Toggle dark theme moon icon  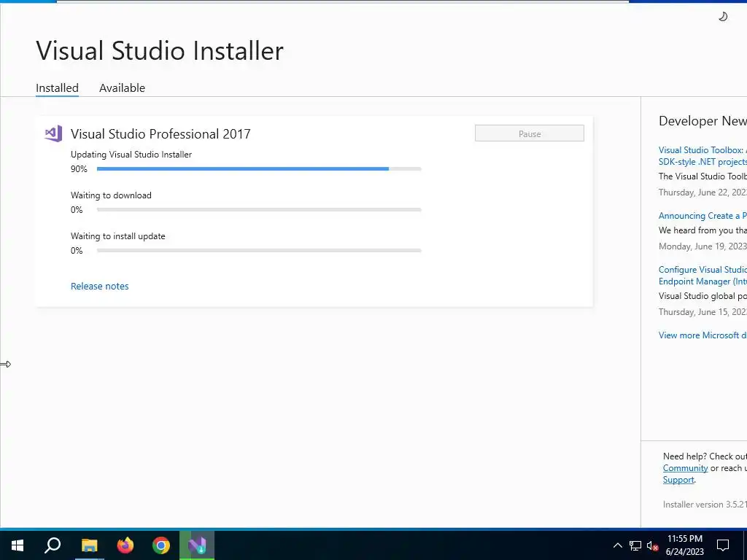[x=723, y=17]
